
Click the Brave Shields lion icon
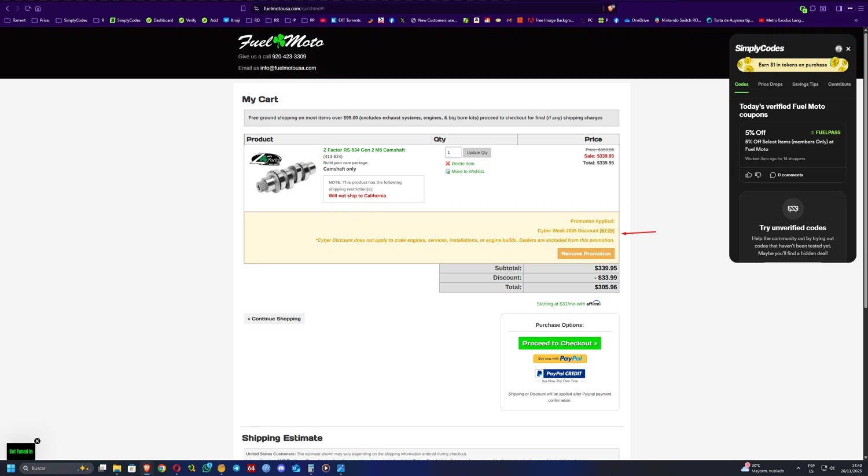tap(611, 8)
